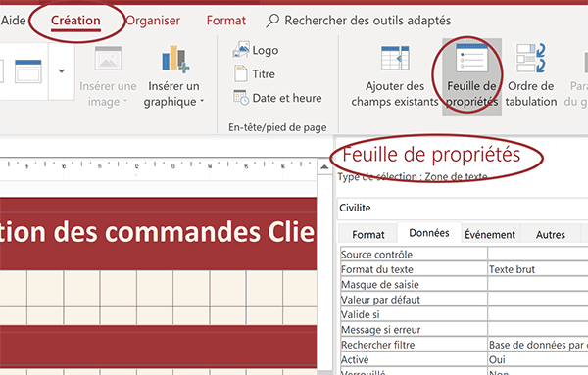Image resolution: width=588 pixels, height=375 pixels.
Task: Click the Message si erreur value field
Action: (538, 330)
